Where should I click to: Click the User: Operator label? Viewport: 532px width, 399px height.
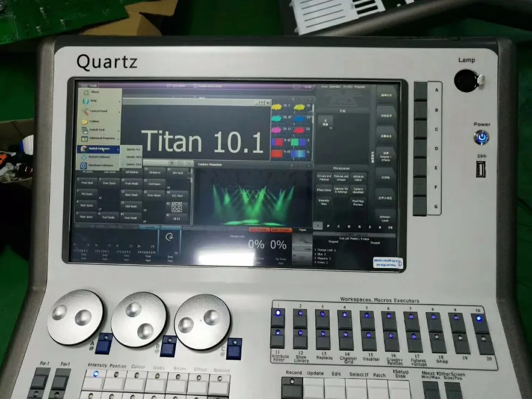point(331,87)
